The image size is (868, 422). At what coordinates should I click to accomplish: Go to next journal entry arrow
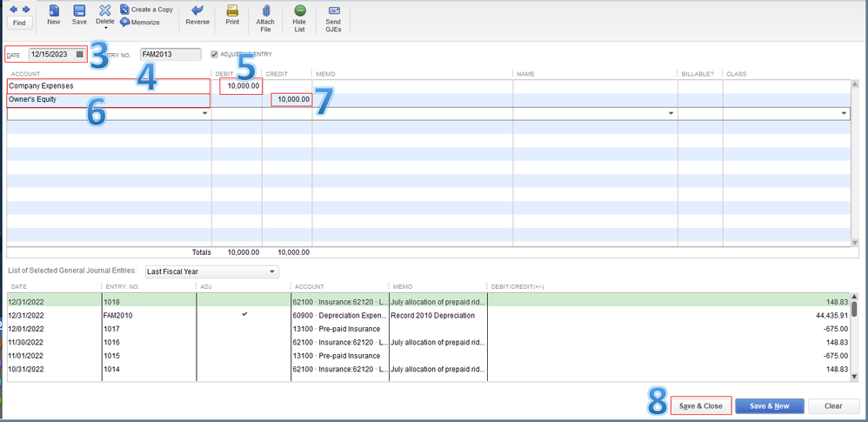point(25,10)
